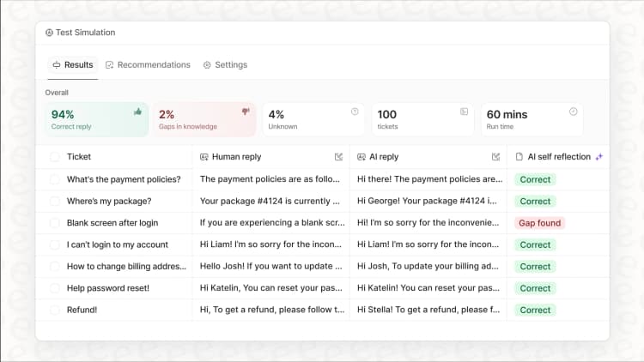Click the info icon on Unknown card
644x362 pixels.
(355, 112)
